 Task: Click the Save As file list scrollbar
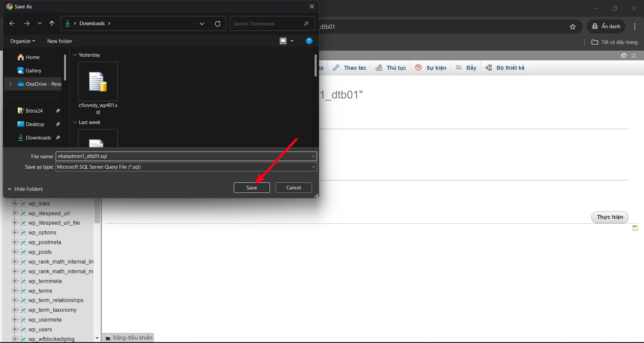(315, 66)
